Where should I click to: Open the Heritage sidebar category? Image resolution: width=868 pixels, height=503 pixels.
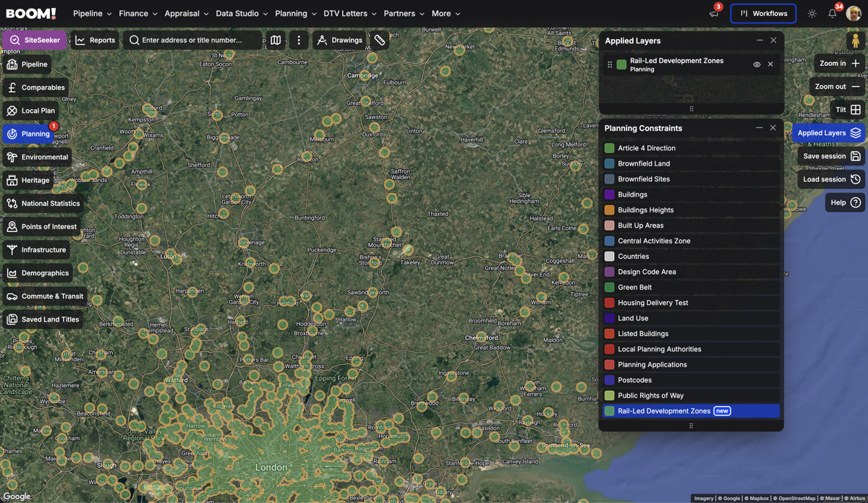coord(27,180)
